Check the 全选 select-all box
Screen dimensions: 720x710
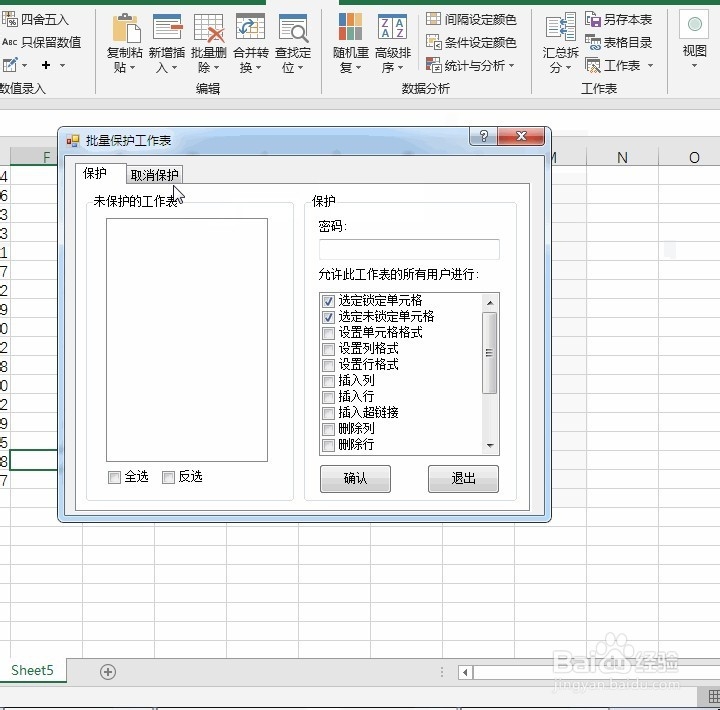point(114,478)
